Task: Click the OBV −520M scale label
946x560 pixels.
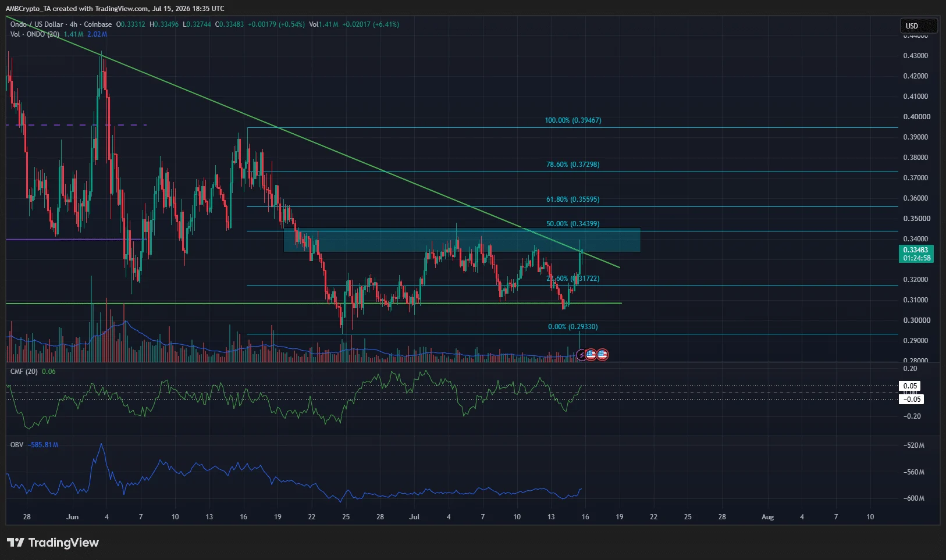Action: pos(914,445)
